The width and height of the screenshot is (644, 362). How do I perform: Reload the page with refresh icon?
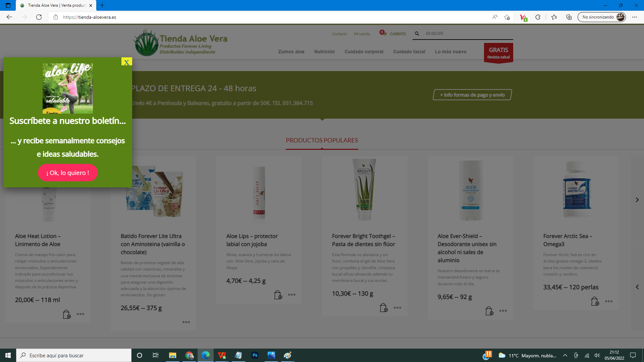click(x=39, y=17)
